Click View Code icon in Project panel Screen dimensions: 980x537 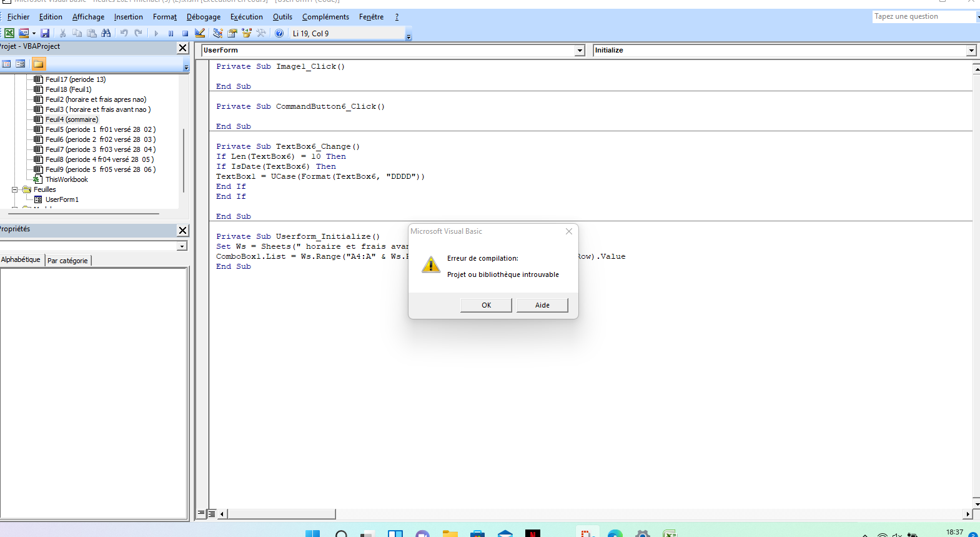point(7,64)
